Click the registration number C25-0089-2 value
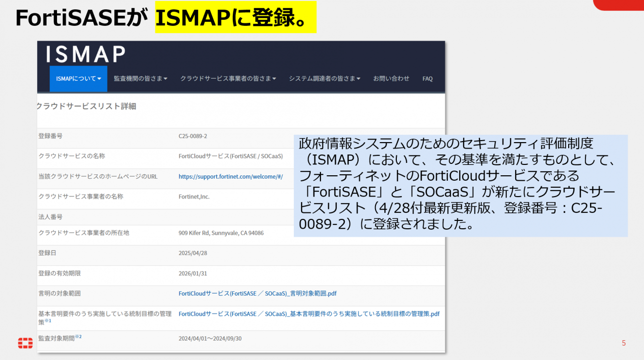The image size is (644, 360). click(x=193, y=136)
